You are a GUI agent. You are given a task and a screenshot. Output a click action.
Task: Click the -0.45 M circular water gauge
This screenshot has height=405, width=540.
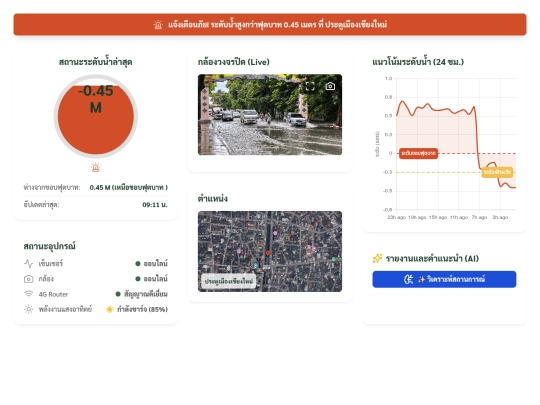pyautogui.click(x=96, y=116)
